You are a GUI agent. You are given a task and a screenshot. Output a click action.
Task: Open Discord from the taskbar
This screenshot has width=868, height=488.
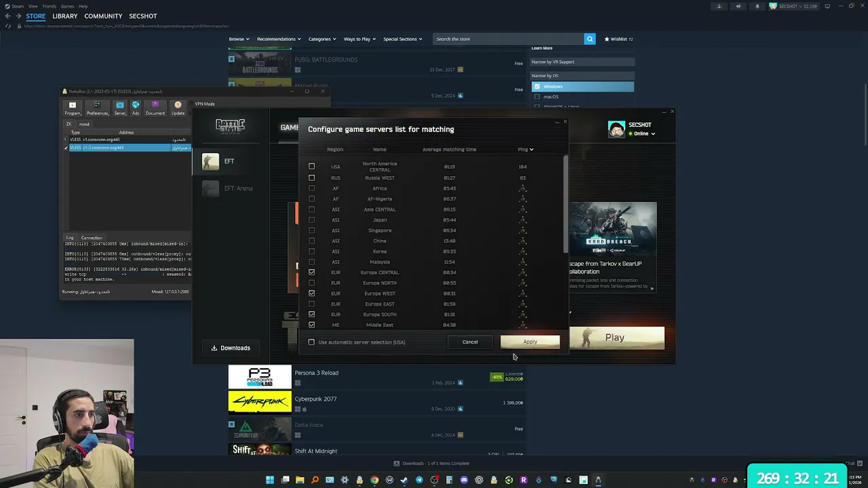464,480
